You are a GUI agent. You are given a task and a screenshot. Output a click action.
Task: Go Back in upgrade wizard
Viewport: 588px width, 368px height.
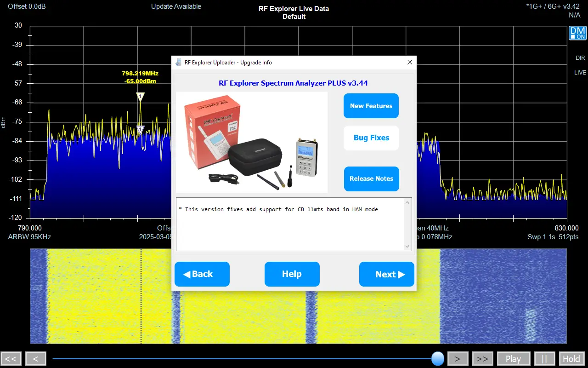(x=202, y=274)
